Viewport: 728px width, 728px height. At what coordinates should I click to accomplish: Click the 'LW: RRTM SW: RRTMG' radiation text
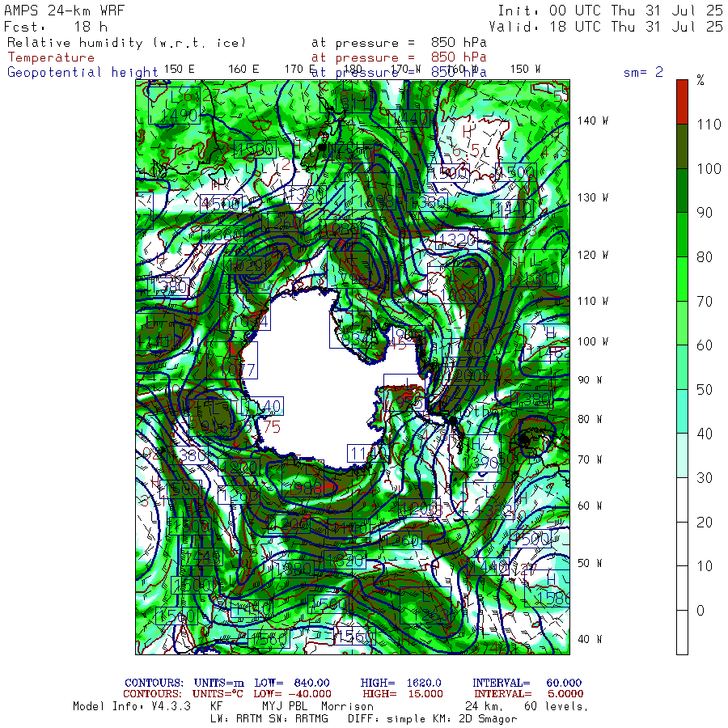coord(269,719)
